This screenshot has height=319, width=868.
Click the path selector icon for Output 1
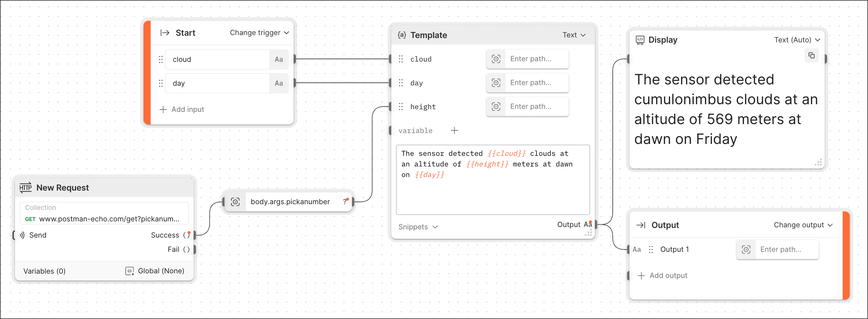pos(746,250)
